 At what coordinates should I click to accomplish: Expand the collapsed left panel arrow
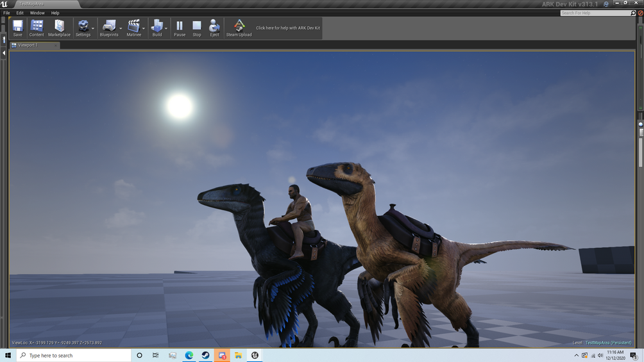(4, 53)
